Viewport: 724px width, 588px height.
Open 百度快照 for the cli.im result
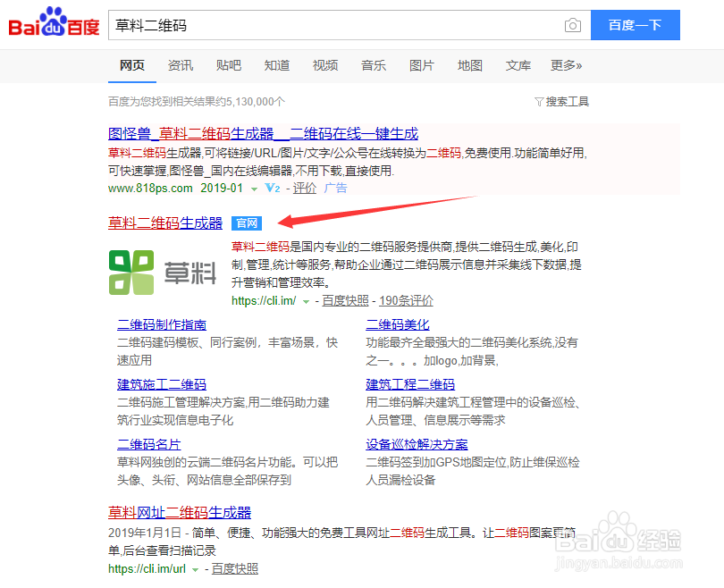point(345,301)
